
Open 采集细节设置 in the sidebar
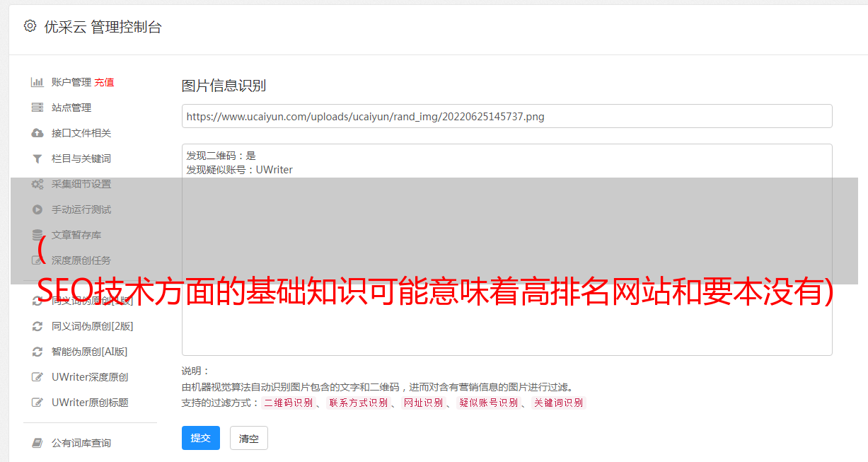pyautogui.click(x=81, y=184)
